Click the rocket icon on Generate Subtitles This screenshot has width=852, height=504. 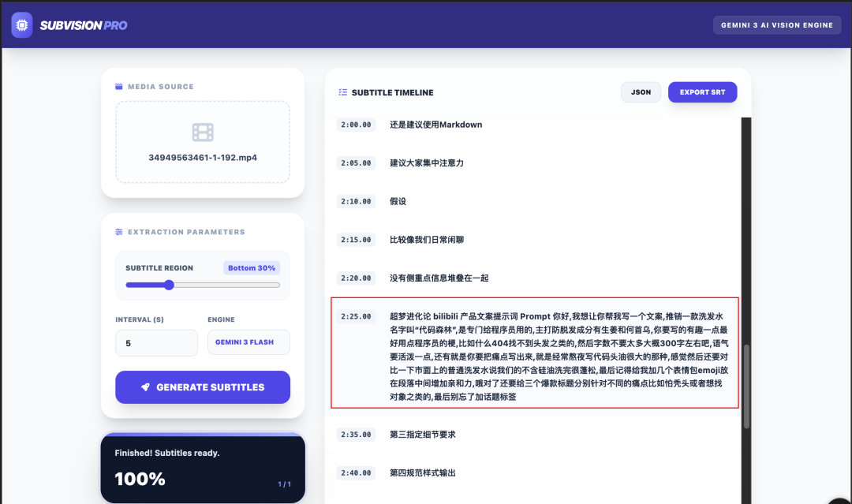pyautogui.click(x=144, y=387)
